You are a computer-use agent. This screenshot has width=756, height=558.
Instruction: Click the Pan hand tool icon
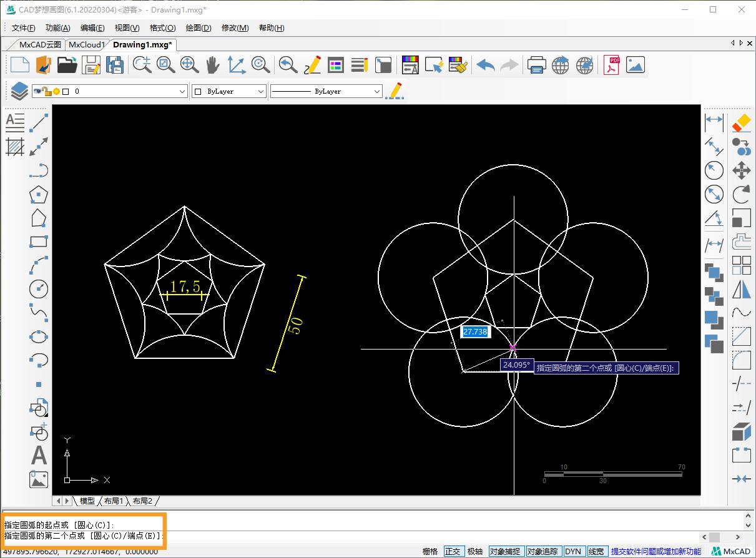[x=213, y=65]
